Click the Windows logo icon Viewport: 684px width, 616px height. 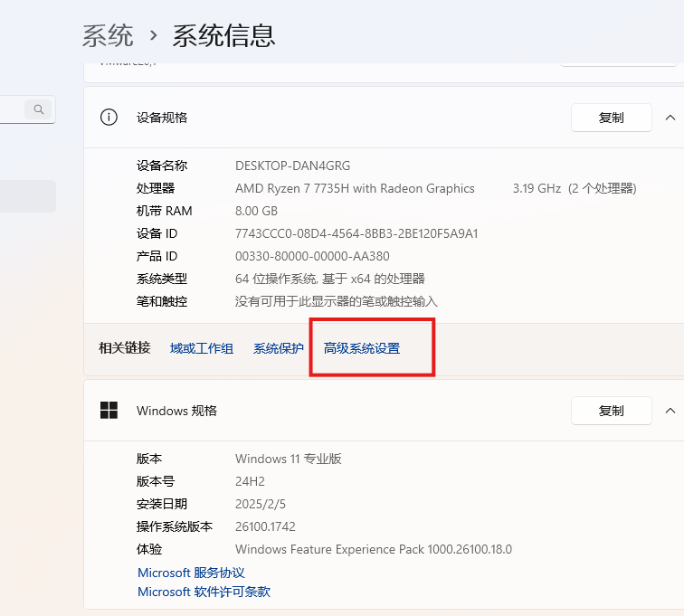point(109,410)
